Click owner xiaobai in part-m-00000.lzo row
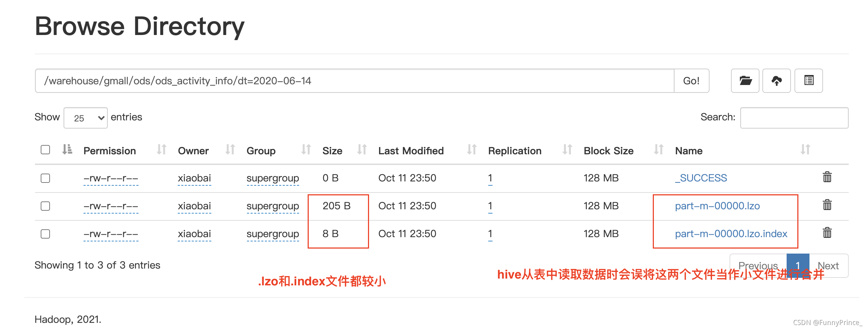Viewport: 868px width, 330px height. click(195, 206)
